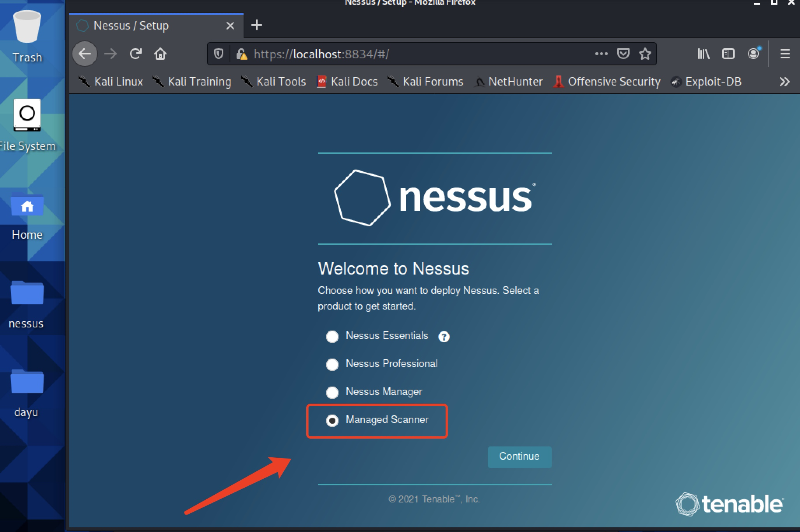800x532 pixels.
Task: Open the Kali Forums bookmark
Action: coord(425,82)
